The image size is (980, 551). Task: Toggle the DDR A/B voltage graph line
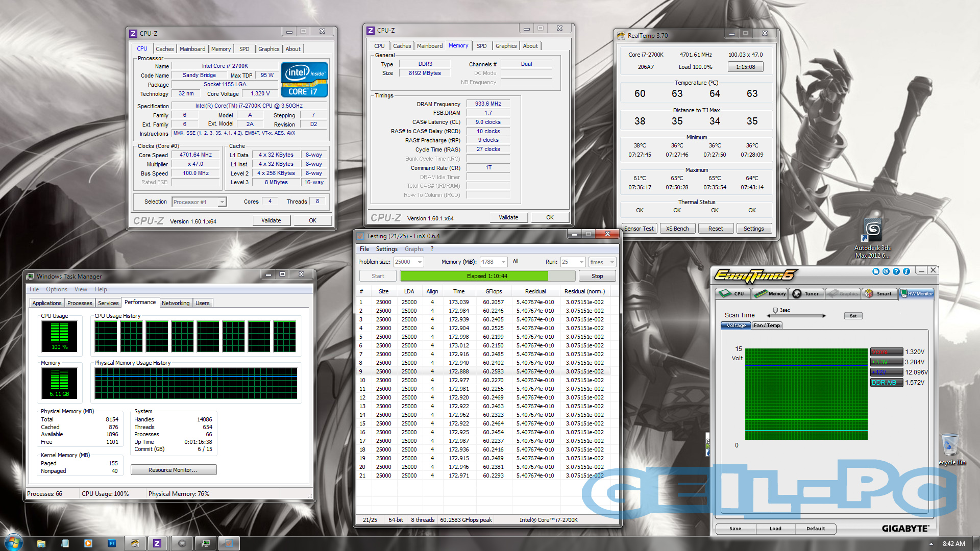886,383
